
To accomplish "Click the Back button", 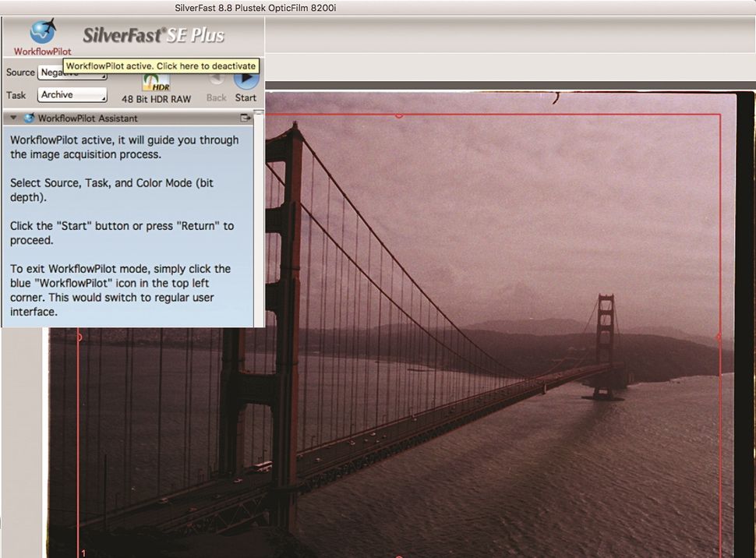I will click(217, 86).
